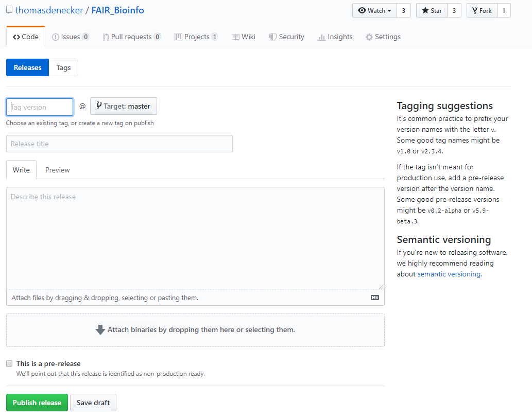
Task: Switch to the Projects tab
Action: pyautogui.click(x=196, y=37)
